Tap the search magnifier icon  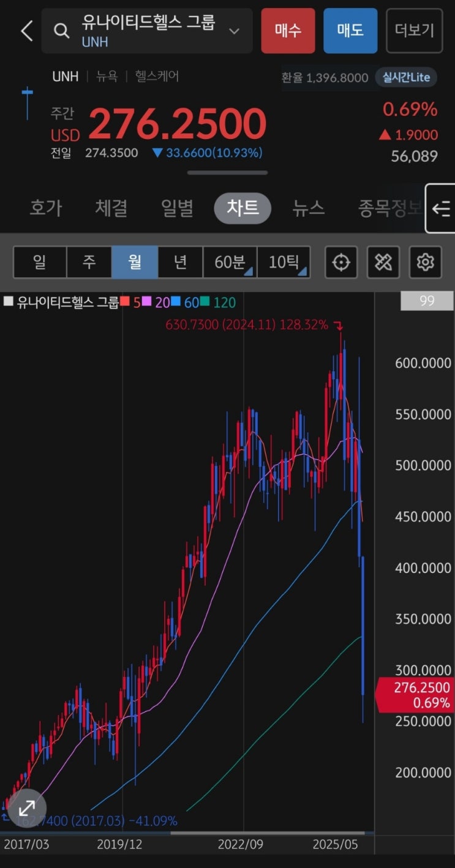click(x=61, y=31)
